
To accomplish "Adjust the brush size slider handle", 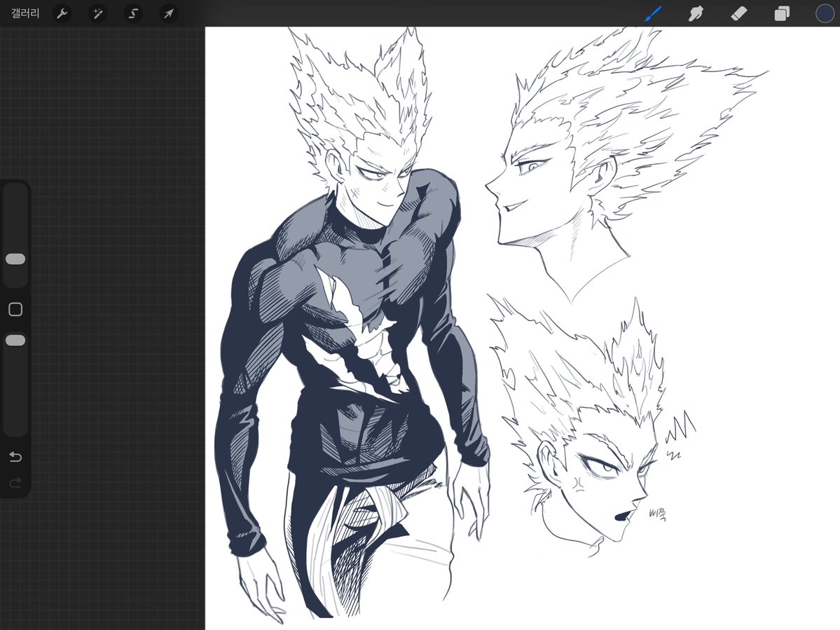I will coord(15,259).
